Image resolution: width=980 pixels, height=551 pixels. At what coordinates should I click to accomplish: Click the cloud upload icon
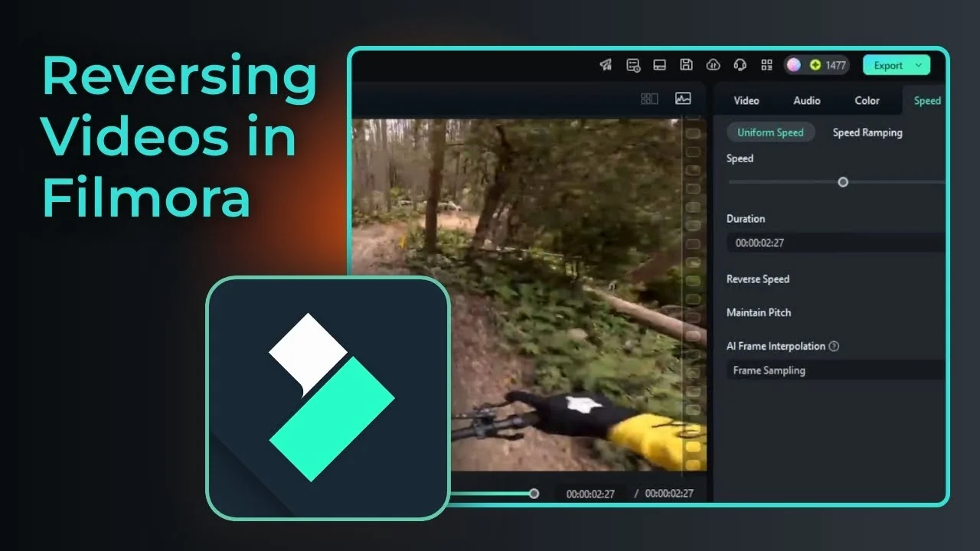713,65
